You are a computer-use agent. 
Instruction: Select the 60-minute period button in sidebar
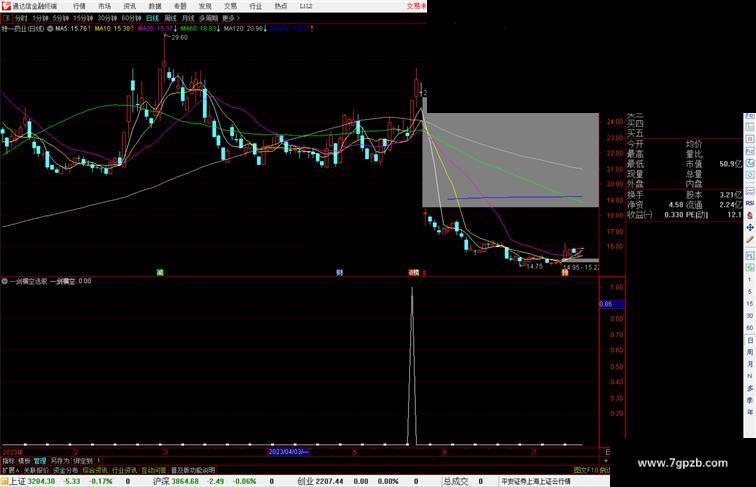click(750, 328)
